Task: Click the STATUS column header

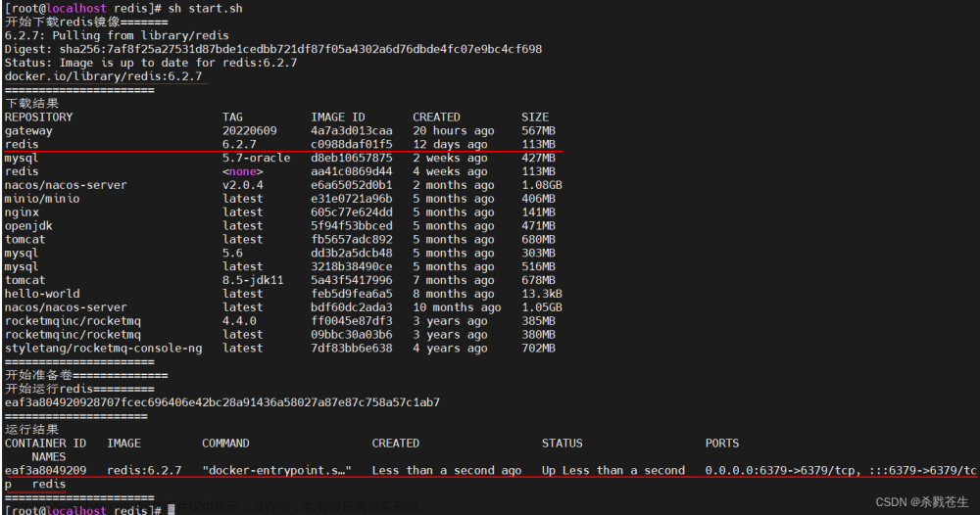Action: (562, 444)
